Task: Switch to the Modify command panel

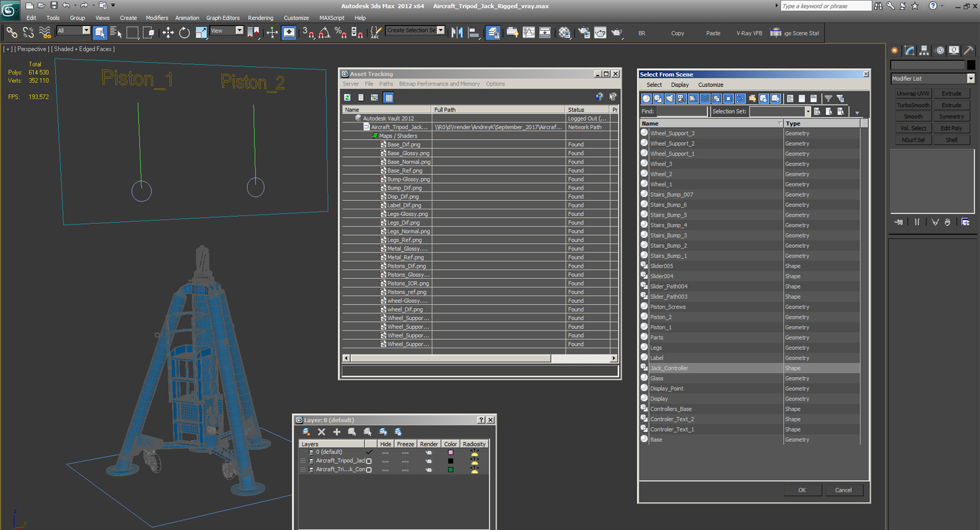Action: tap(910, 51)
